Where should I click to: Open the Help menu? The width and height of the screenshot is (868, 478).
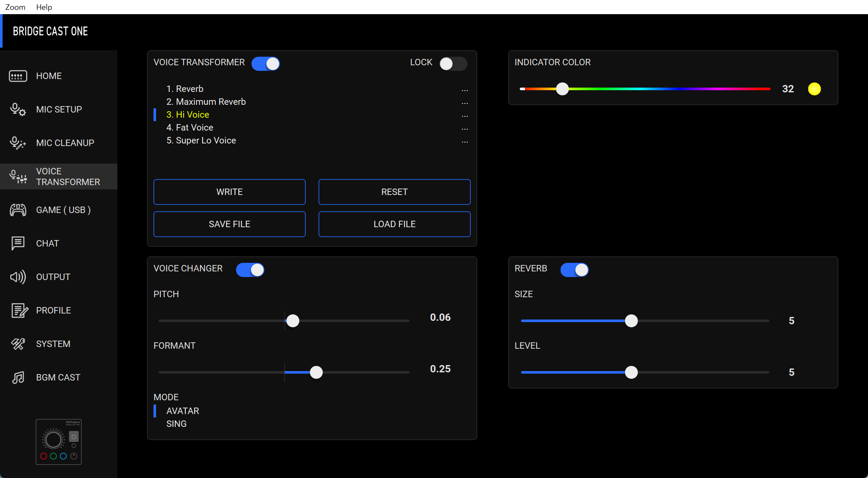[x=44, y=7]
